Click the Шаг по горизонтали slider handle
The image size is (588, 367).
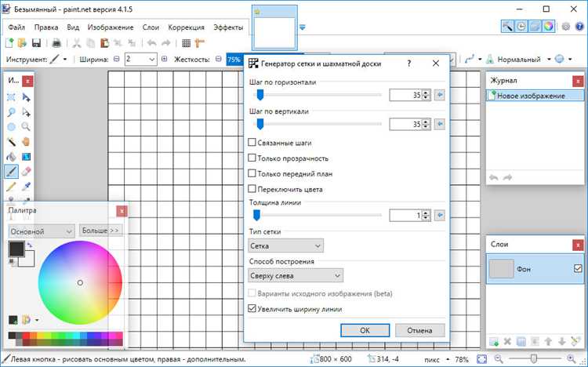pos(260,95)
